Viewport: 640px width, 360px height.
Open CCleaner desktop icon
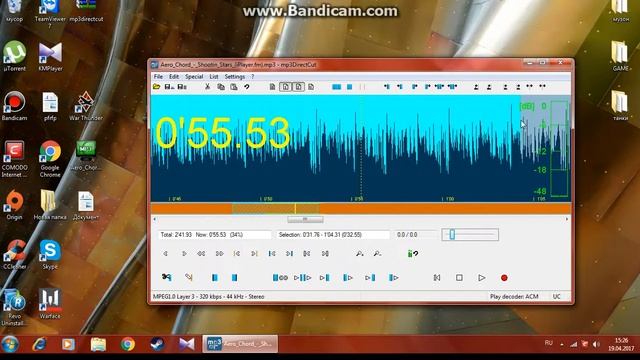point(14,254)
